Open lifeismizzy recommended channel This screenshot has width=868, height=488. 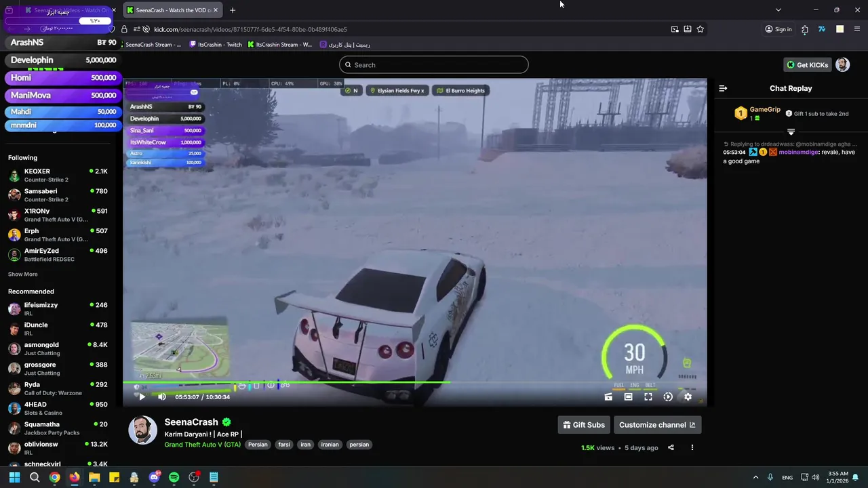tap(60, 309)
